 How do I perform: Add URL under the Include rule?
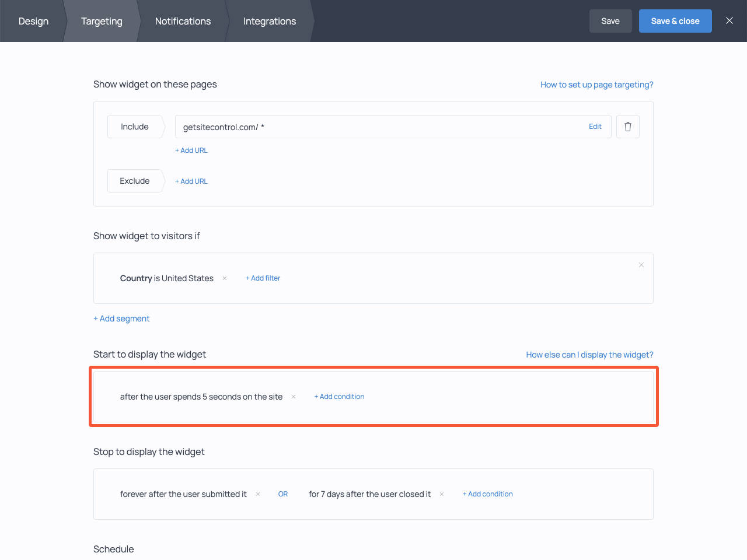pos(191,150)
